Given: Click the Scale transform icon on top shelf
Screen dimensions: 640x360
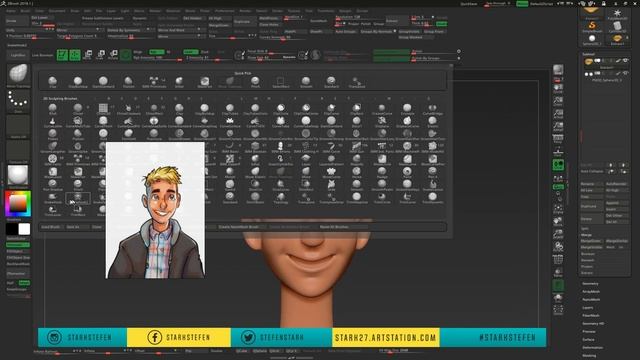Looking at the screenshot, I should pos(100,55).
